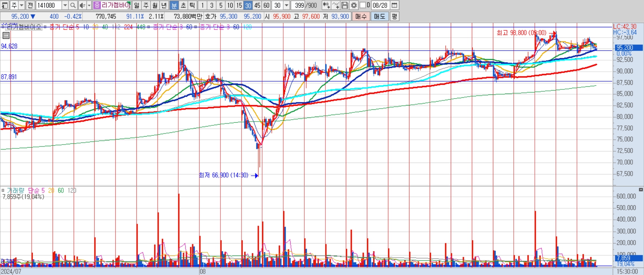This screenshot has height=275, width=644.
Task: Select the 월 monthly period toggle
Action: (155, 5)
